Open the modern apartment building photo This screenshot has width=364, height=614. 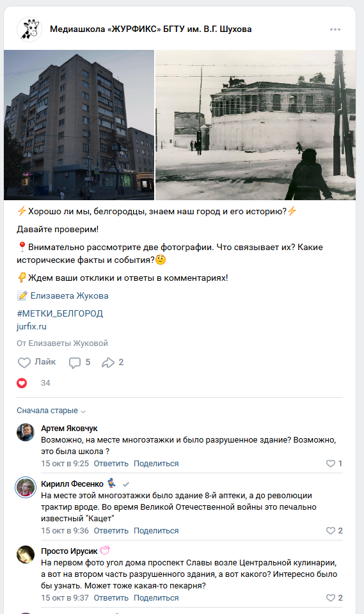(79, 125)
